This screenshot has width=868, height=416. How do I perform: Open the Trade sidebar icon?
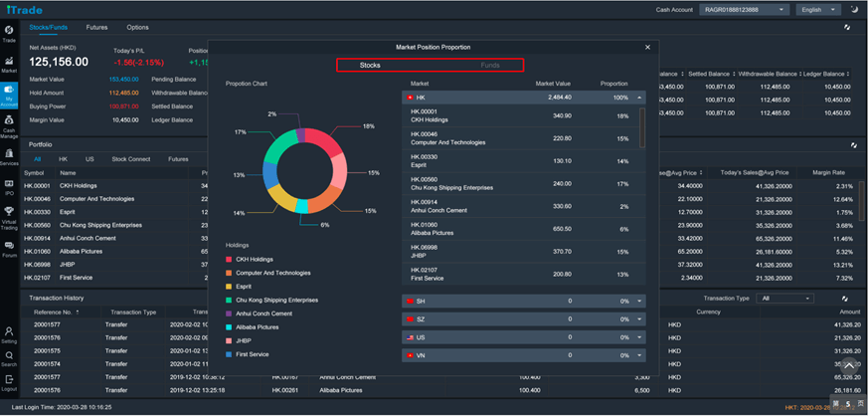(9, 33)
